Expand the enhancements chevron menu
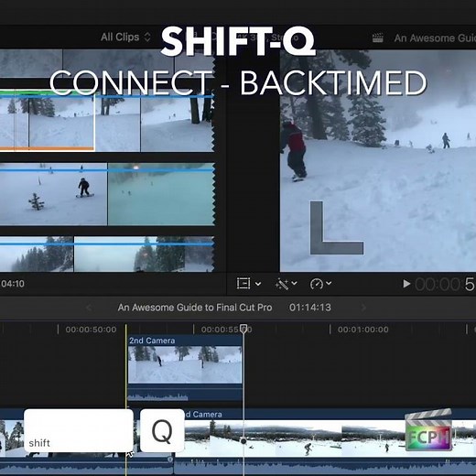The width and height of the screenshot is (476, 476). [x=294, y=284]
